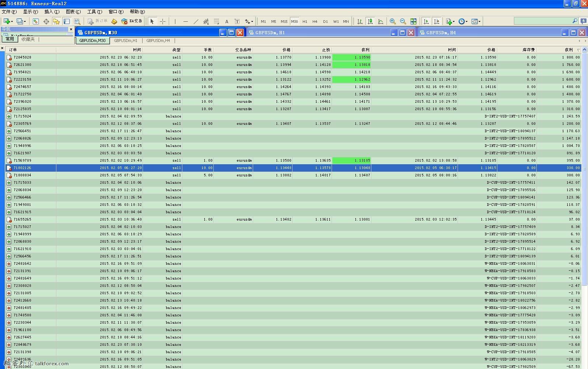Image resolution: width=588 pixels, height=369 pixels.
Task: Select the Fibonacci Retracement tool
Action: click(216, 21)
